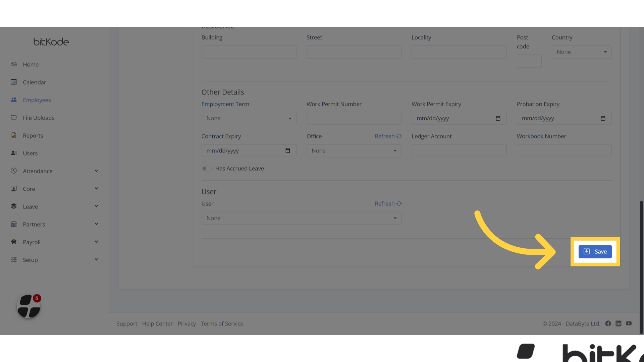Click the notification badge bubble bottom-left
The width and height of the screenshot is (644, 362).
click(37, 298)
